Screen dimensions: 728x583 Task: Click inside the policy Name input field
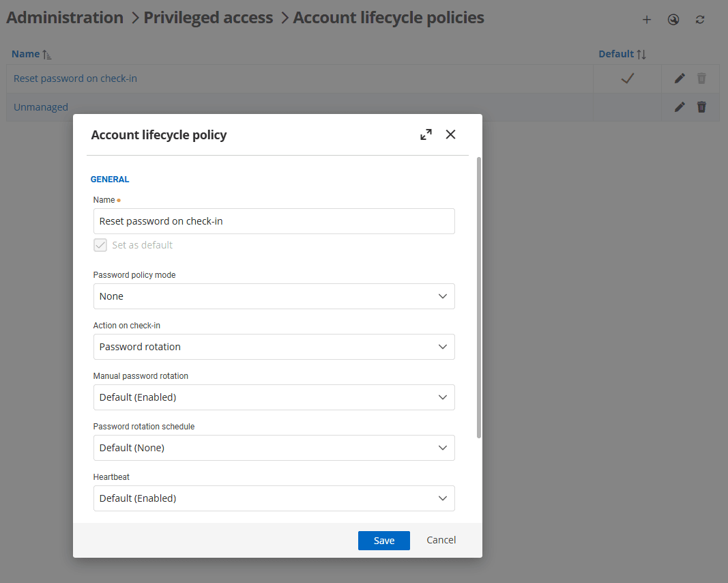(x=273, y=221)
